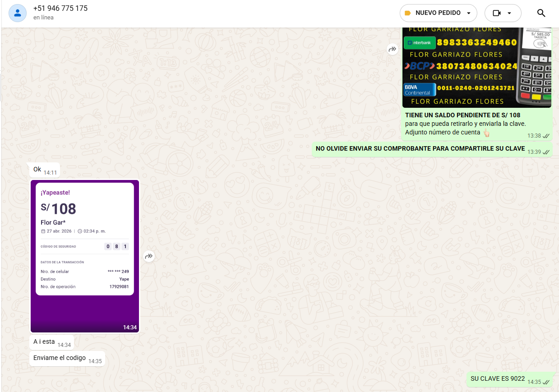Select the 'SU CLAVE ES 9022' message
559x392 pixels.
coord(498,379)
